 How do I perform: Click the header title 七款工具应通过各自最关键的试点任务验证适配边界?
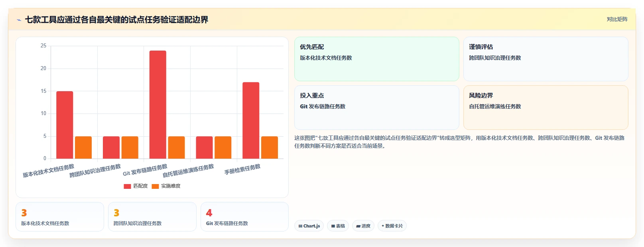(116, 20)
